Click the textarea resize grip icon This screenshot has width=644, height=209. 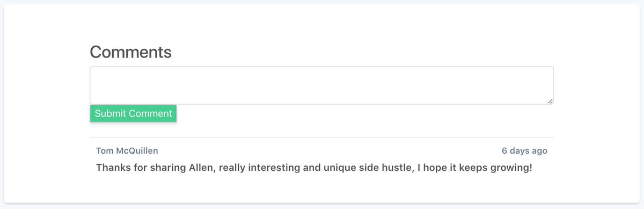tap(550, 100)
